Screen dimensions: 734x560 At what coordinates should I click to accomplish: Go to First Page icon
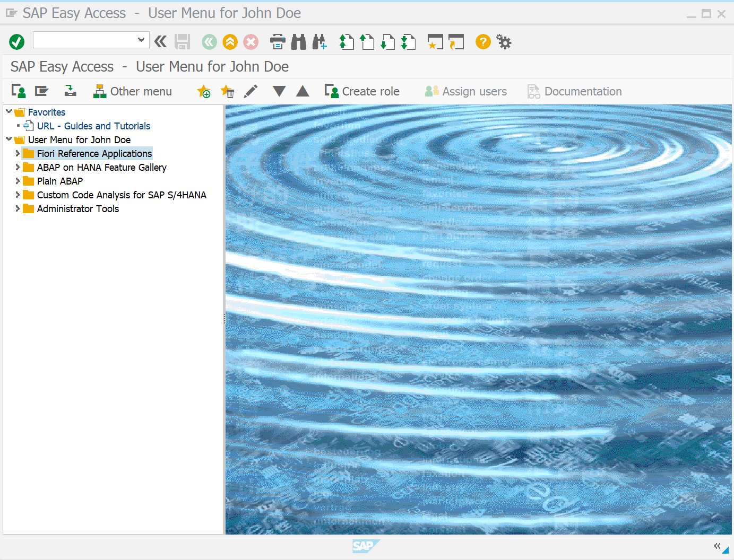coord(347,42)
